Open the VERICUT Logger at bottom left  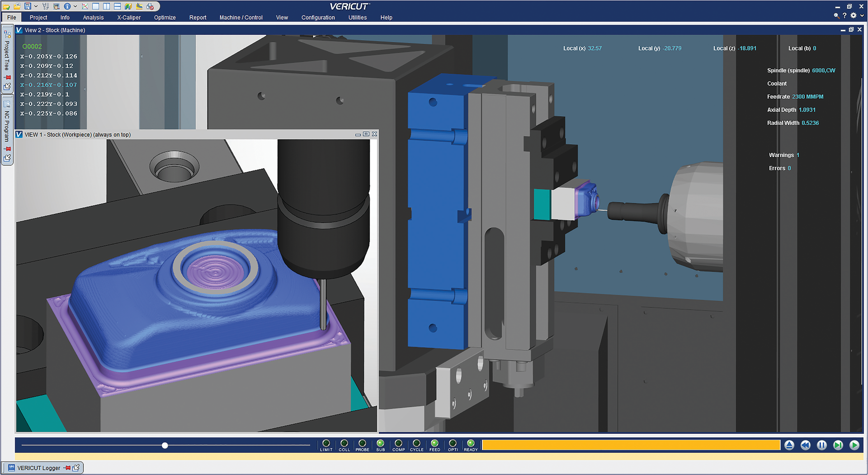[x=38, y=468]
